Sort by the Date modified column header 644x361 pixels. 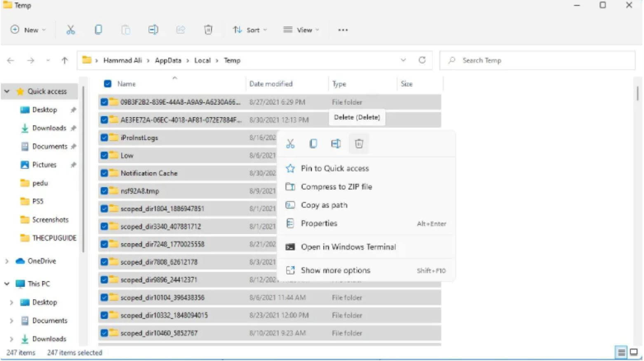point(271,84)
